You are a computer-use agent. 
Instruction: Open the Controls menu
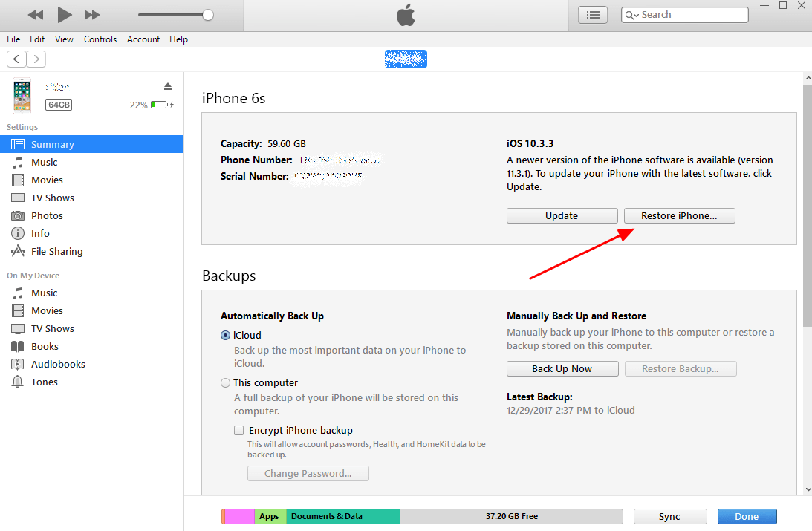[x=100, y=39]
